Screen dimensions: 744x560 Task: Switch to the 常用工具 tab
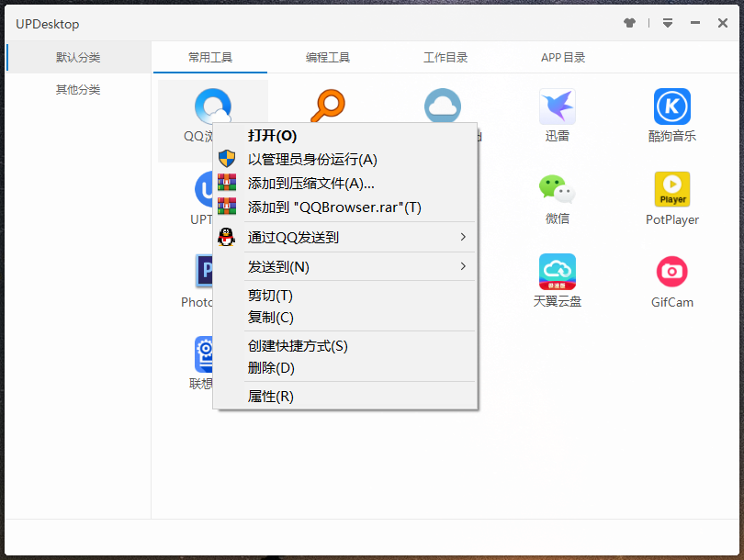210,57
